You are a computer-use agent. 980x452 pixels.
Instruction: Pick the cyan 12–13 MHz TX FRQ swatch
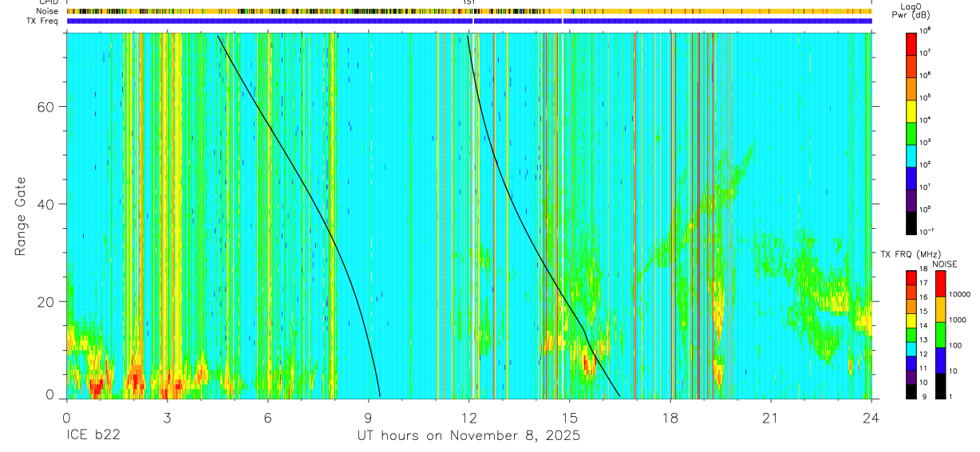[x=912, y=349]
